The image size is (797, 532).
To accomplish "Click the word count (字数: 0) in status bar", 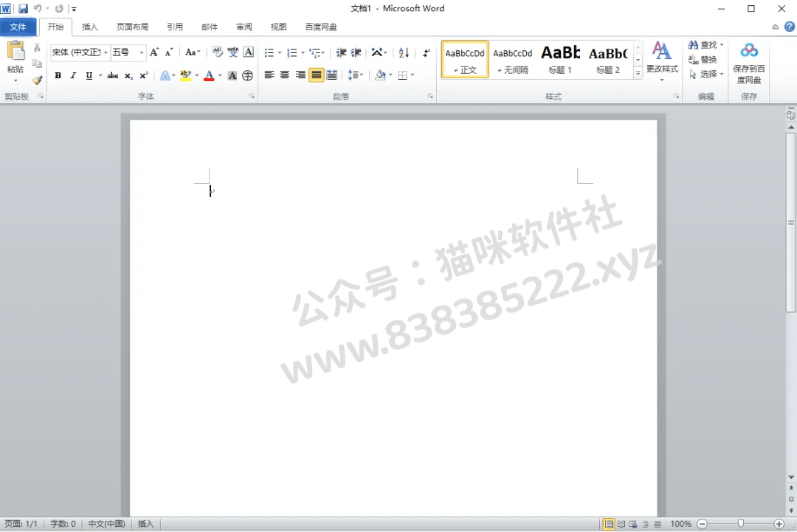I will coord(63,524).
